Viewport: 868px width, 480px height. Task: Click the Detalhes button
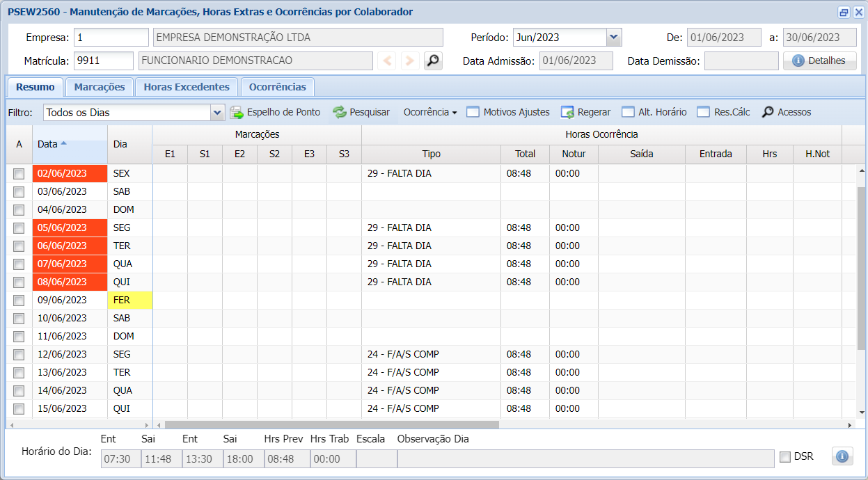tap(819, 61)
